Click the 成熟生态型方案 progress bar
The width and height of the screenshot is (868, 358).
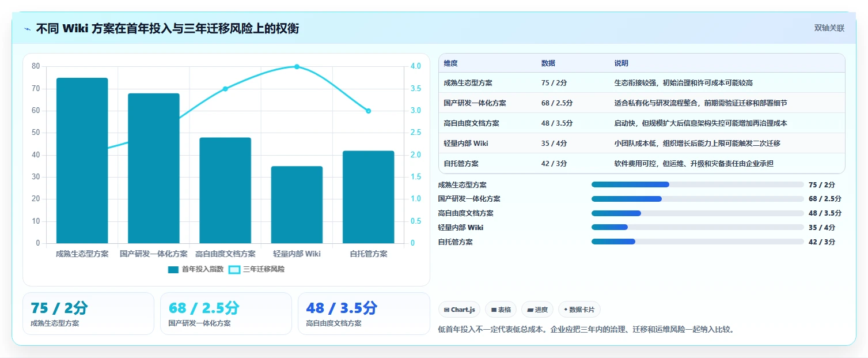[698, 184]
